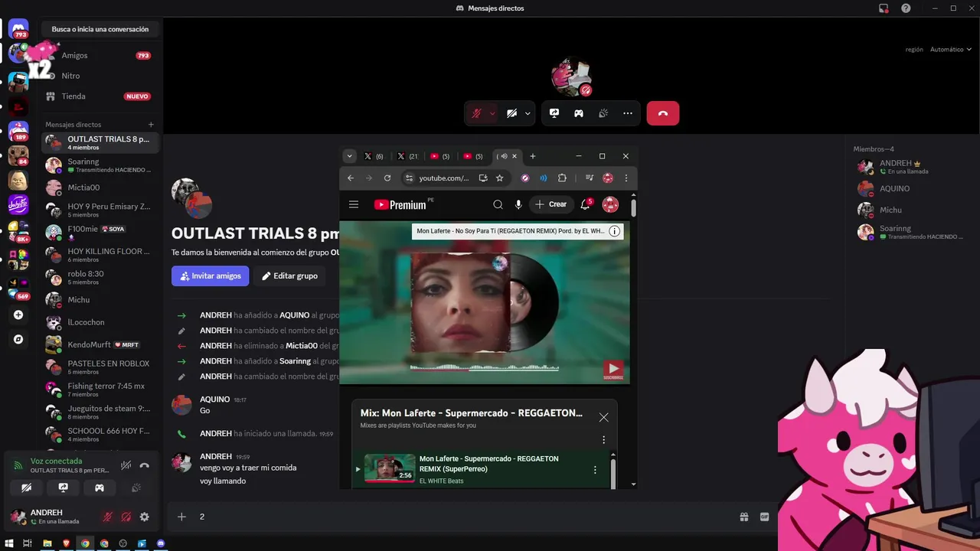Toggle noise suppression in voice connected panel

coord(126,465)
